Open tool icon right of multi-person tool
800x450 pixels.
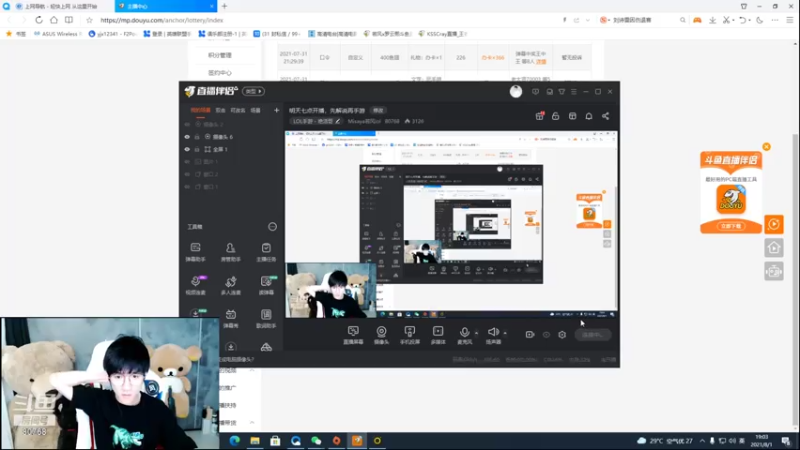pyautogui.click(x=266, y=285)
